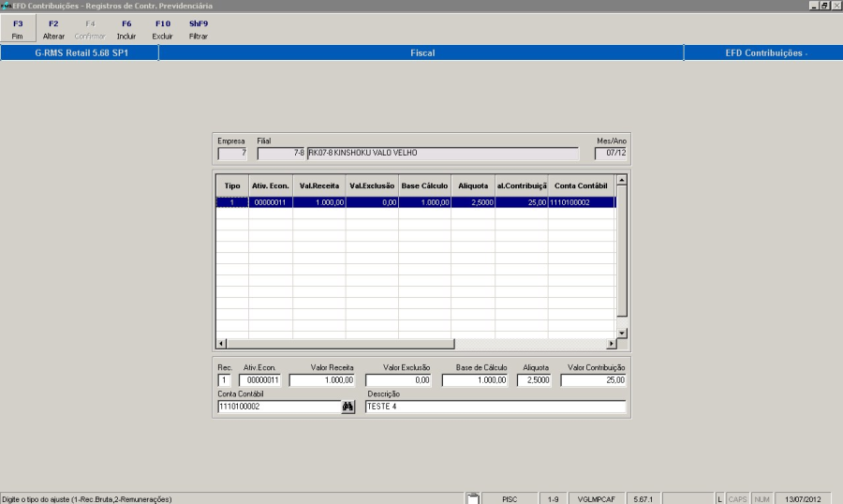Click the F10 Excluir toolbar button
The height and width of the screenshot is (504, 843).
[x=162, y=29]
